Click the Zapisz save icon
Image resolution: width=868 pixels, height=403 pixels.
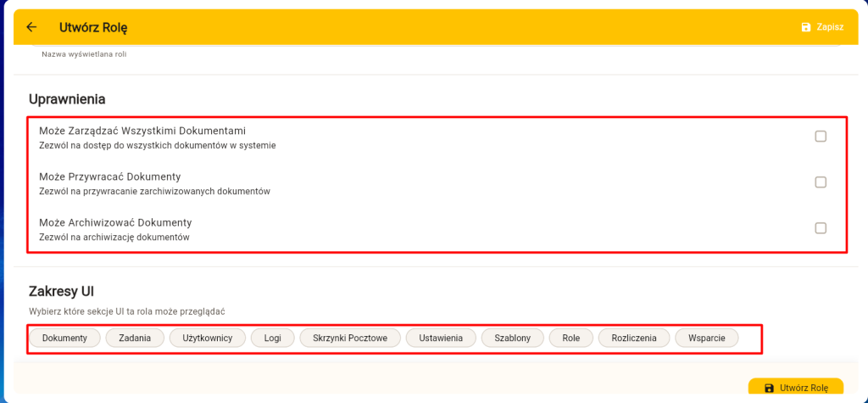click(806, 27)
